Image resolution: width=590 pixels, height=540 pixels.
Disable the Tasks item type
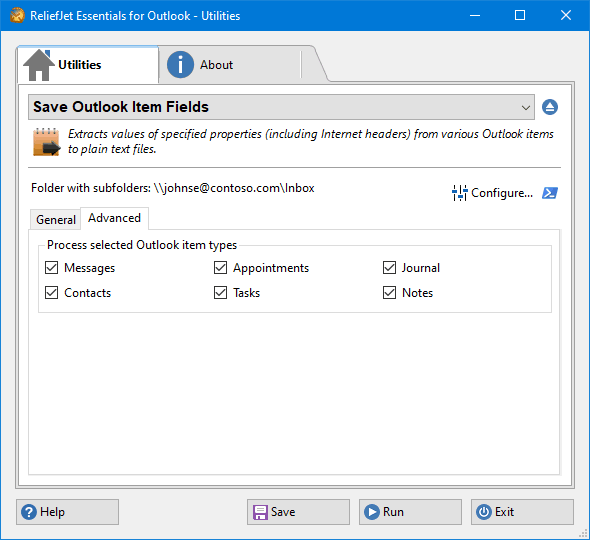point(220,292)
